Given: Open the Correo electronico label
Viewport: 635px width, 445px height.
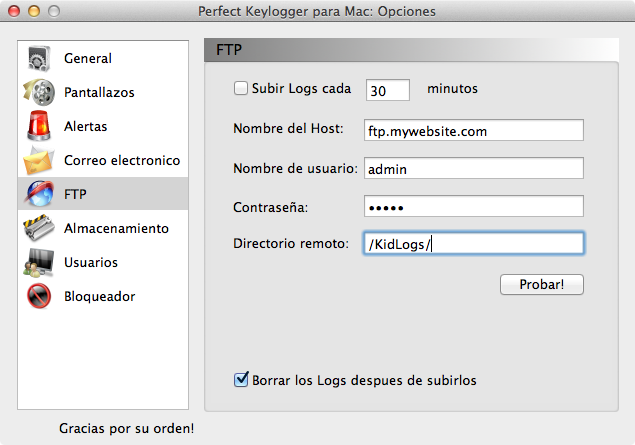Looking at the screenshot, I should pyautogui.click(x=122, y=160).
